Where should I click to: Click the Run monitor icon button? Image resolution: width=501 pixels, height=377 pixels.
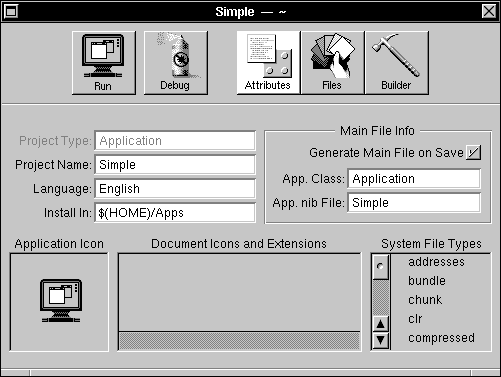pos(104,63)
